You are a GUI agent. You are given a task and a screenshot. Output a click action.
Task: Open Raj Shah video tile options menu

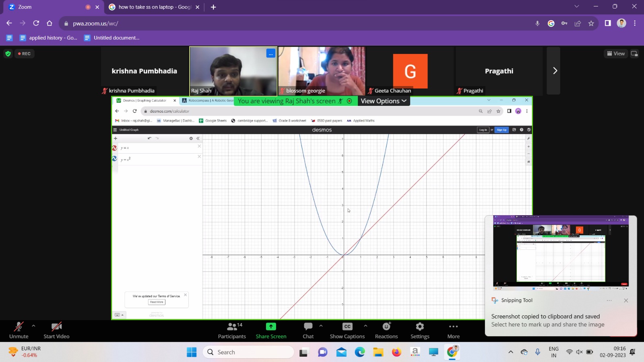(x=270, y=53)
